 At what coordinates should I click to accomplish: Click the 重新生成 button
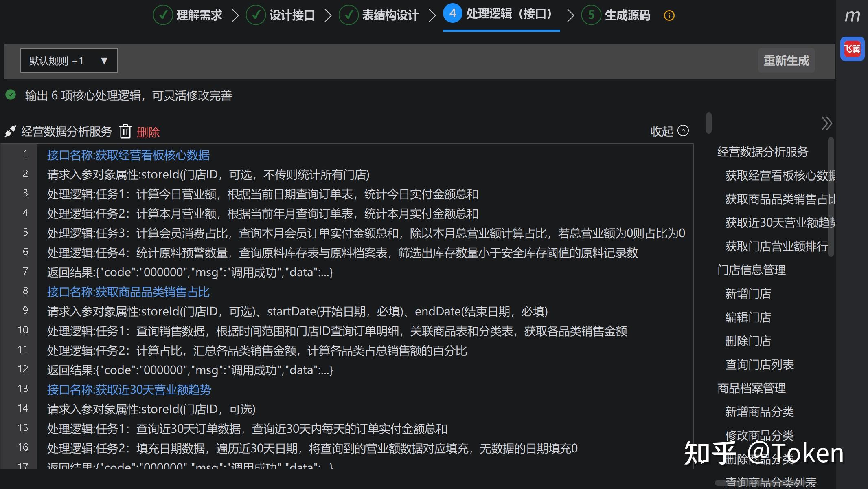pyautogui.click(x=786, y=60)
